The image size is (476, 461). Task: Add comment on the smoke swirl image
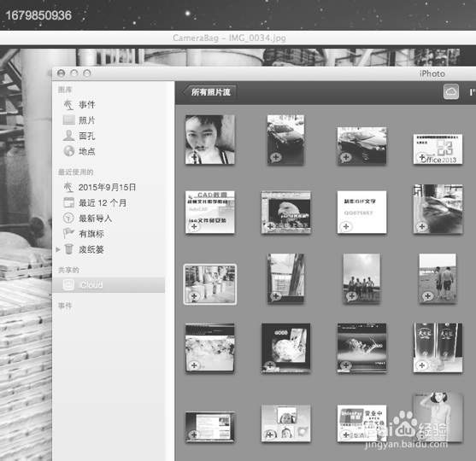click(346, 365)
